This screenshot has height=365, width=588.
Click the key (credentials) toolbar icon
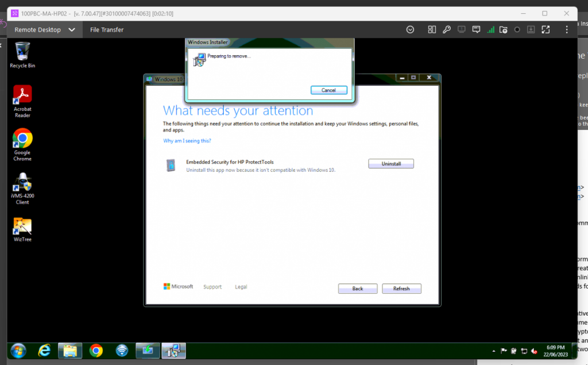coord(447,30)
